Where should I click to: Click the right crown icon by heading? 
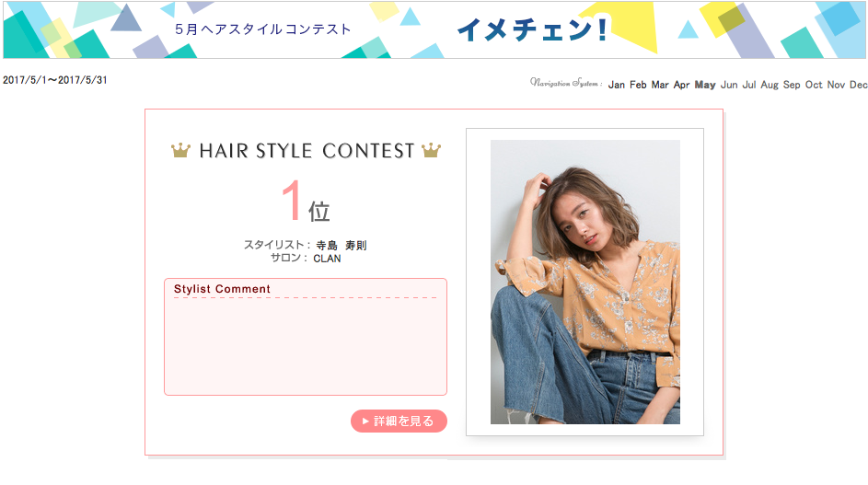(431, 150)
